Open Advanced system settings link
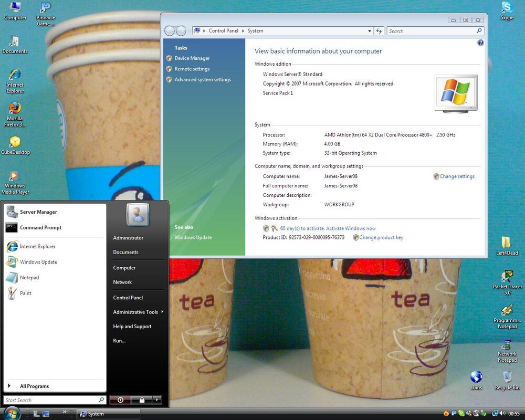 203,80
